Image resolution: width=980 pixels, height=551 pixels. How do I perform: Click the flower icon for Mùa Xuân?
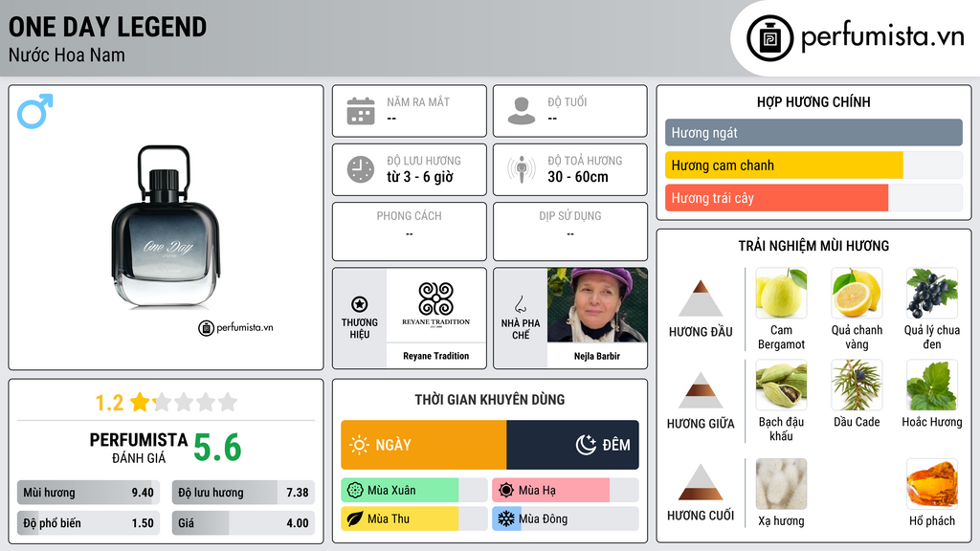point(355,491)
